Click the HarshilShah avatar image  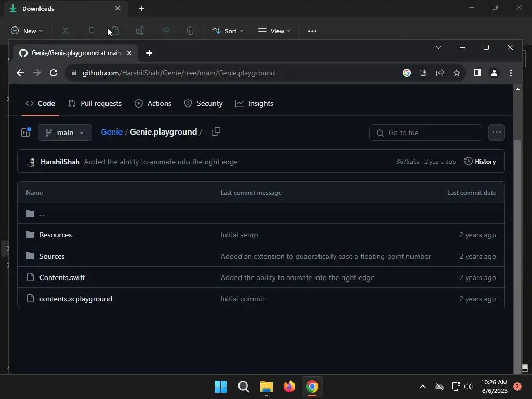click(x=31, y=162)
